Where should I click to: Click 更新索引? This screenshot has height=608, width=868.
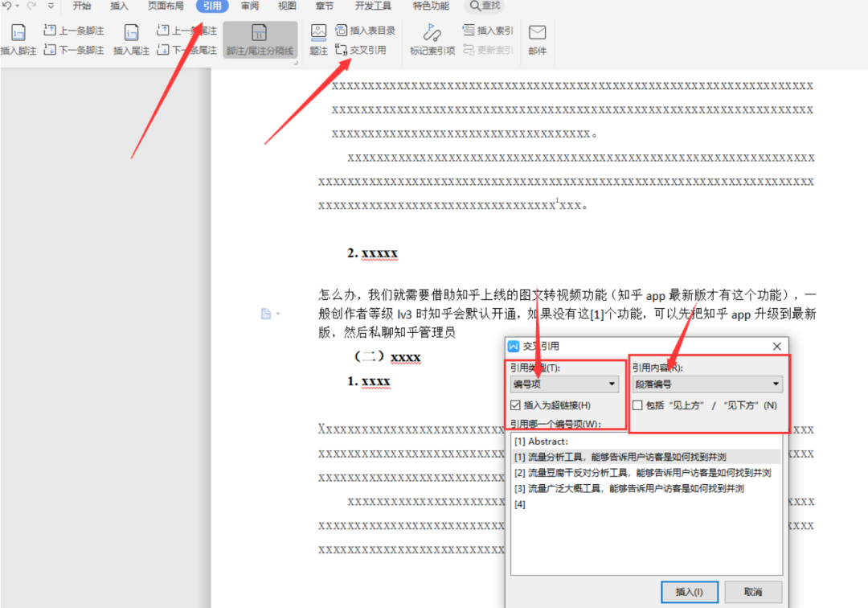click(x=488, y=50)
